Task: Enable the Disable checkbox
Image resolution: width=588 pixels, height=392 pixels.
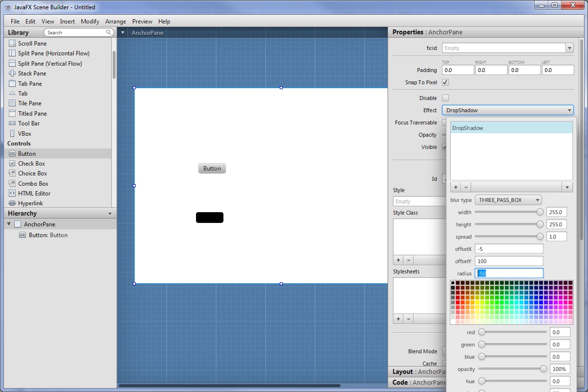Action: (x=445, y=98)
